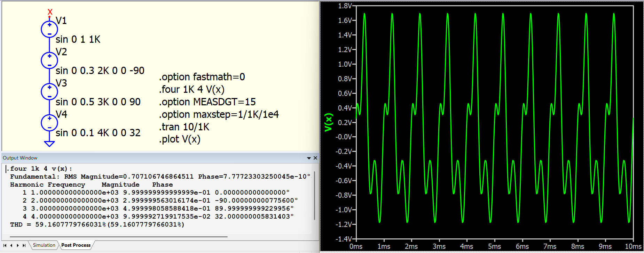Image resolution: width=644 pixels, height=253 pixels.
Task: Click the Fundamental RMS Magnitude output line
Action: pos(160,177)
